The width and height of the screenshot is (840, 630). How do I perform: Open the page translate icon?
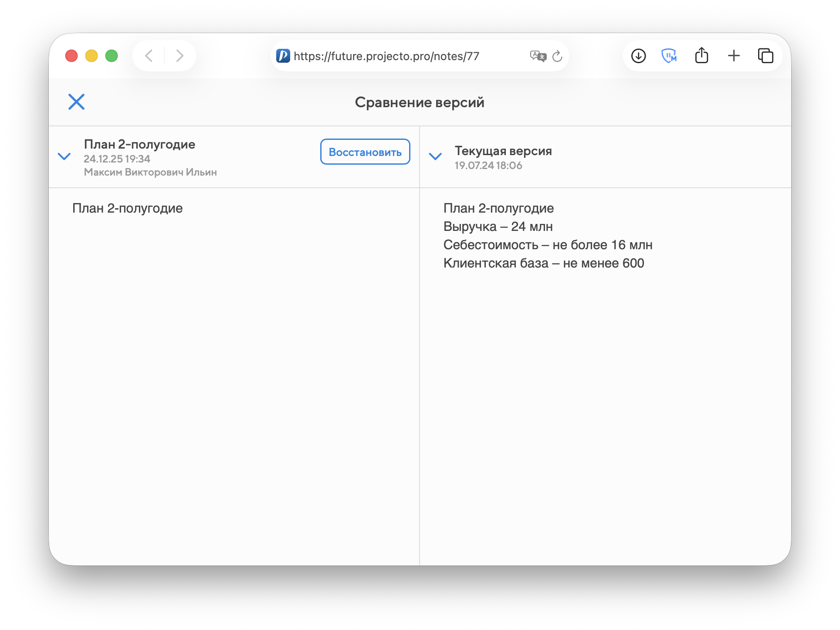click(x=538, y=56)
